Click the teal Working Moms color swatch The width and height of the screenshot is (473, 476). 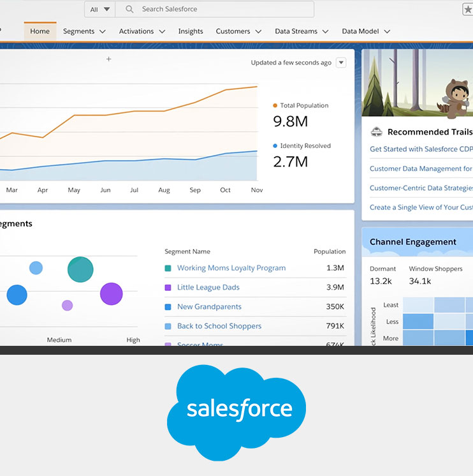pos(168,269)
